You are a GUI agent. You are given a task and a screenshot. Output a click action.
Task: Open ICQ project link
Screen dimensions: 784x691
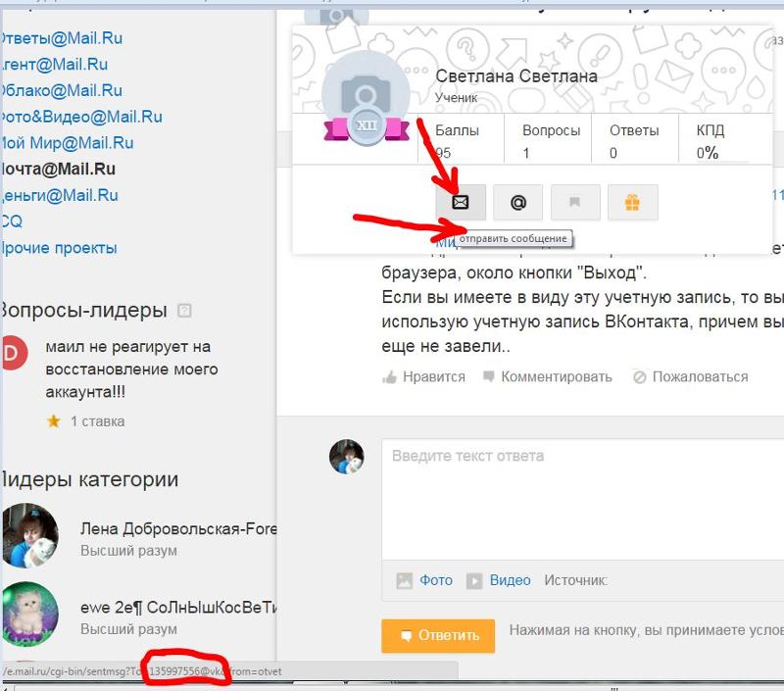click(11, 222)
